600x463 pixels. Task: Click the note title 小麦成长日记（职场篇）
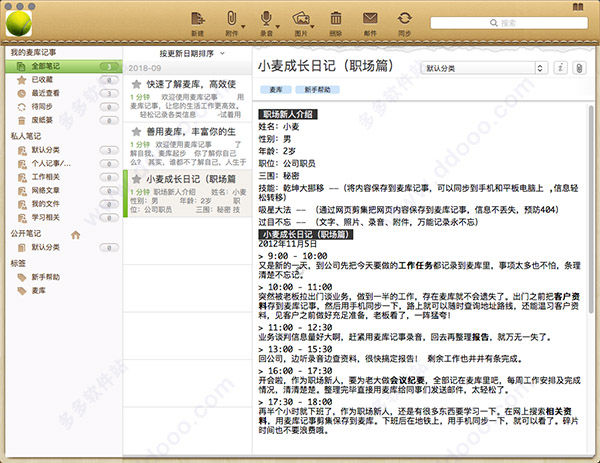tap(326, 66)
